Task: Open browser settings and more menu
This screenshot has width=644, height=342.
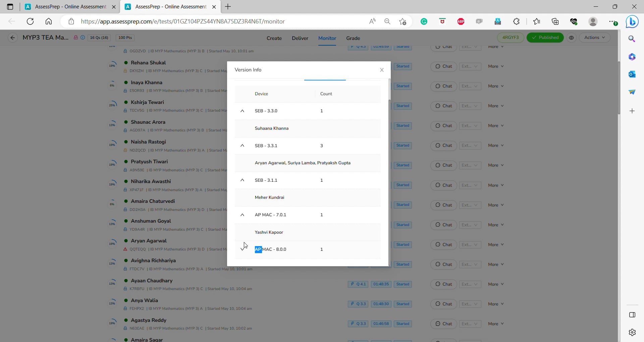Action: 612,21
